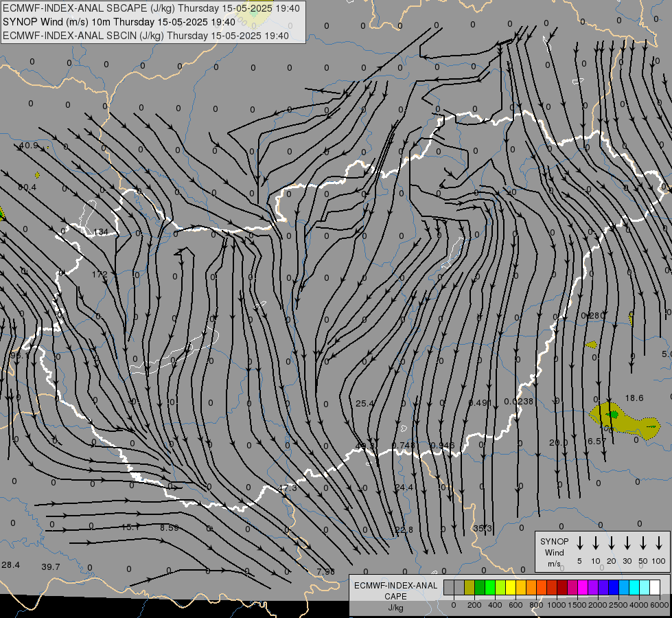Click the 47.3 CAPE value on map
This screenshot has height=618, width=672.
click(x=287, y=488)
